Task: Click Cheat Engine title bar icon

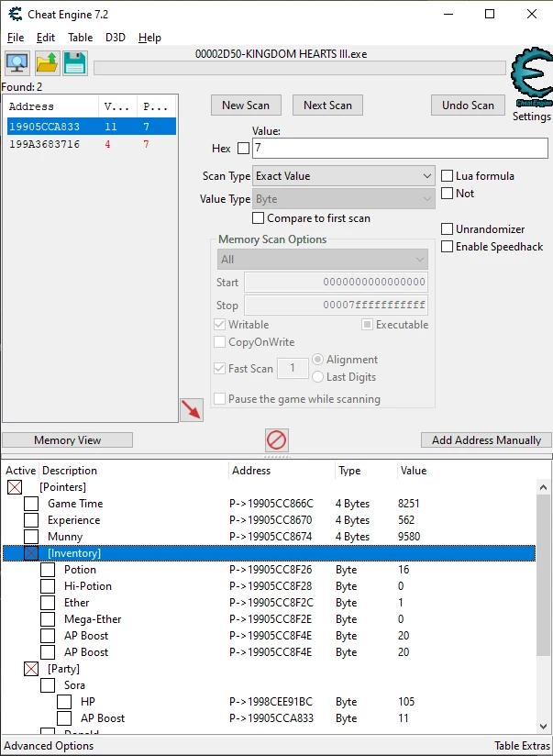Action: [16, 15]
